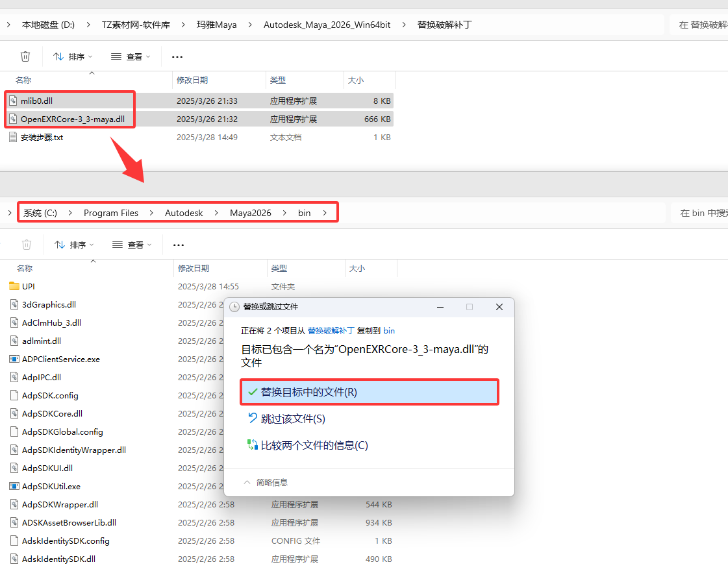Open the more options ellipsis in bin window
Viewport: 728px width, 571px height.
coord(179,245)
